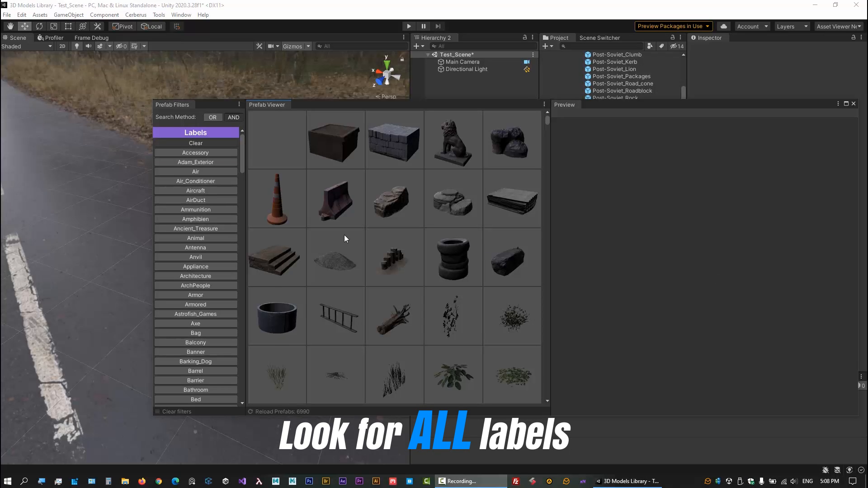This screenshot has width=868, height=488.
Task: Open custom editor tools
Action: click(x=97, y=26)
